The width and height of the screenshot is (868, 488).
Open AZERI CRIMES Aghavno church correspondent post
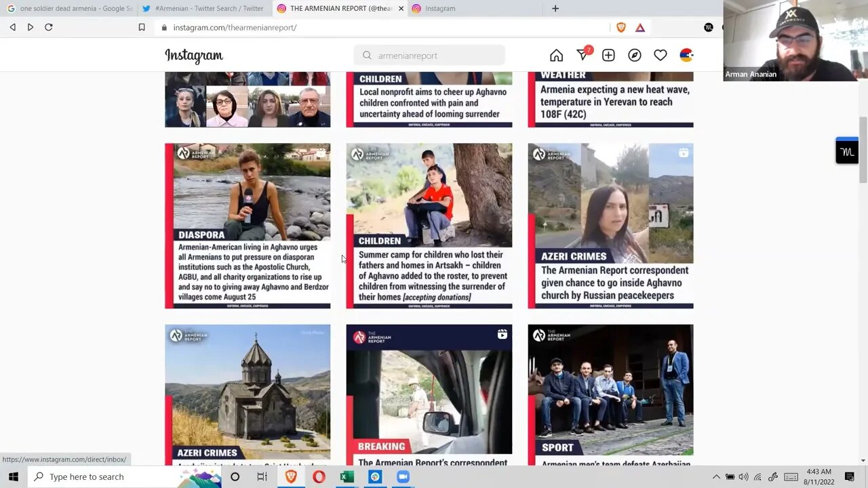(x=610, y=226)
